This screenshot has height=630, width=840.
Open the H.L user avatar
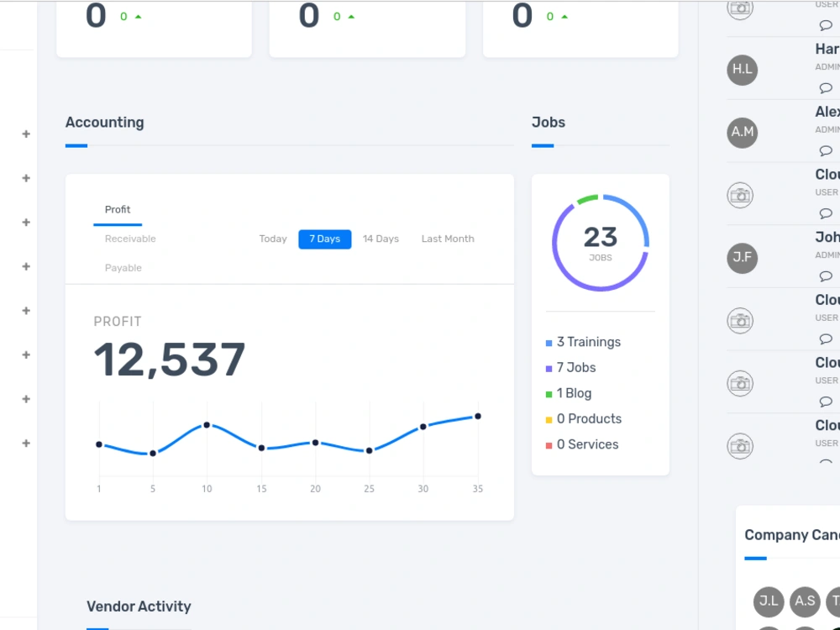pyautogui.click(x=742, y=70)
